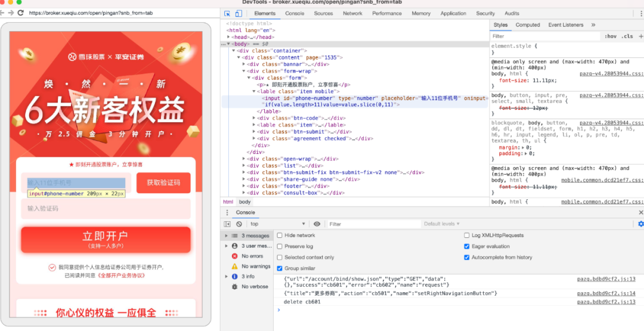The image size is (644, 331).
Task: Open pazq.bdbd9cf2.js:14 source link
Action: pyautogui.click(x=606, y=293)
